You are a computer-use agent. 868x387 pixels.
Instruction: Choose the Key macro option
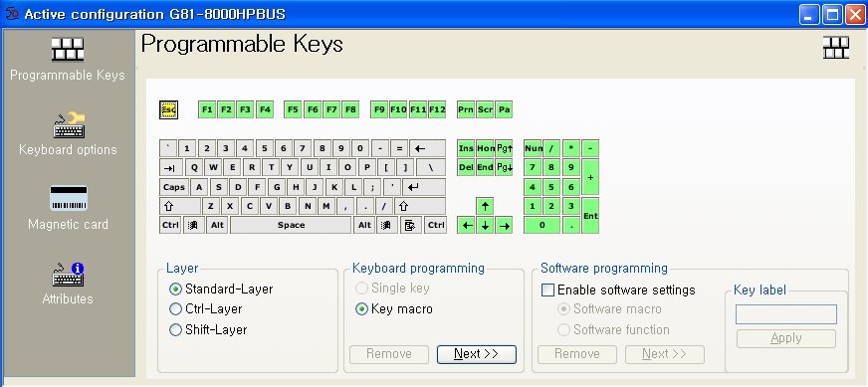394,309
